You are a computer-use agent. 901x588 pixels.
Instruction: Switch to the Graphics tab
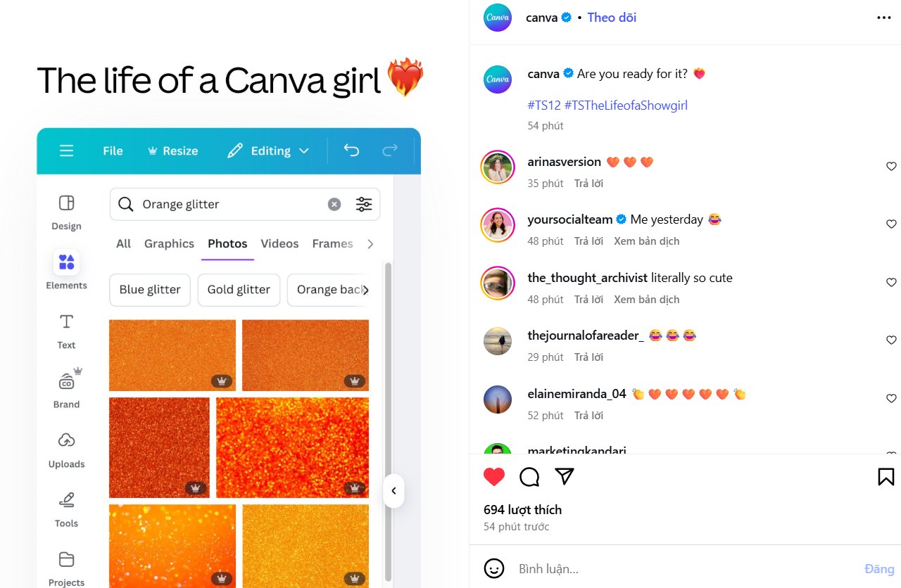pyautogui.click(x=169, y=243)
